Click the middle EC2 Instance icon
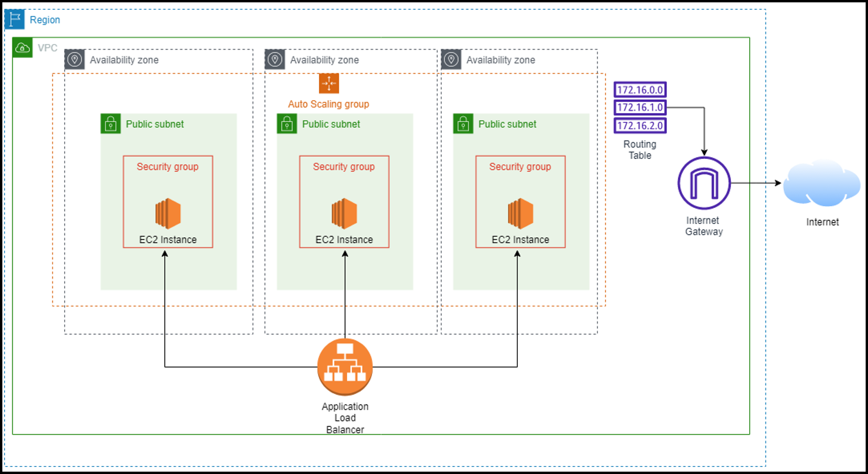The height and width of the screenshot is (474, 868). tap(344, 213)
